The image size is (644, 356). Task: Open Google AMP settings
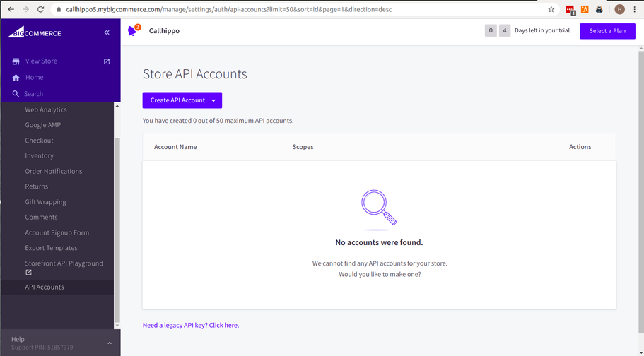point(42,125)
